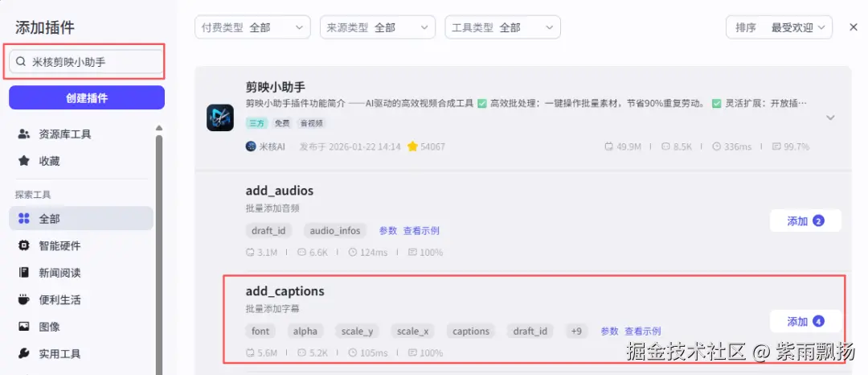Click the 便利生活 cup icon
This screenshot has width=868, height=375.
(x=24, y=299)
